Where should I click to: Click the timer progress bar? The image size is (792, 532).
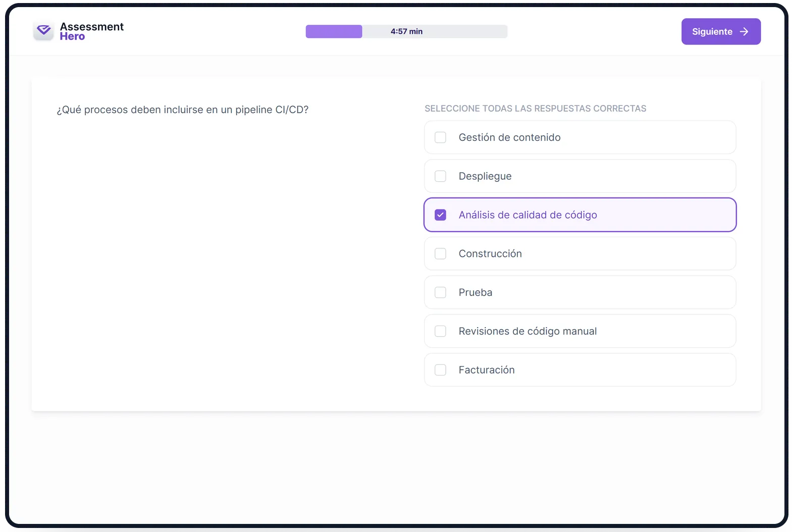pyautogui.click(x=406, y=31)
